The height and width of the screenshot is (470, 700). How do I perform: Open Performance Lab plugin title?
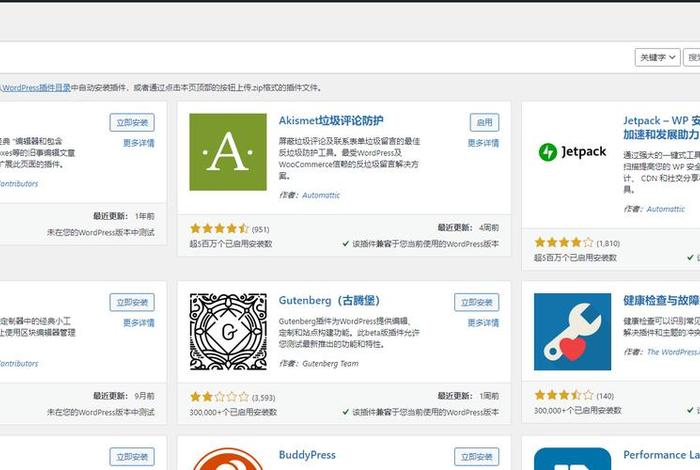click(x=662, y=455)
